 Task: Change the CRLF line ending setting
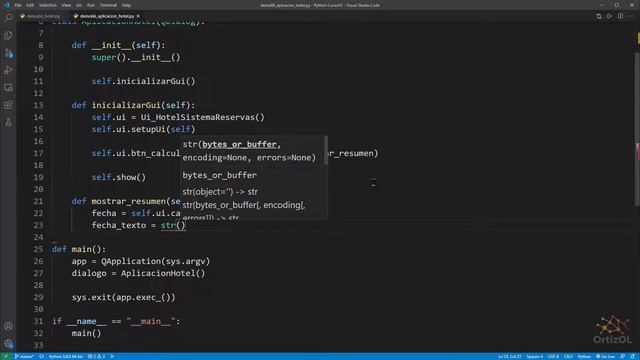568,356
